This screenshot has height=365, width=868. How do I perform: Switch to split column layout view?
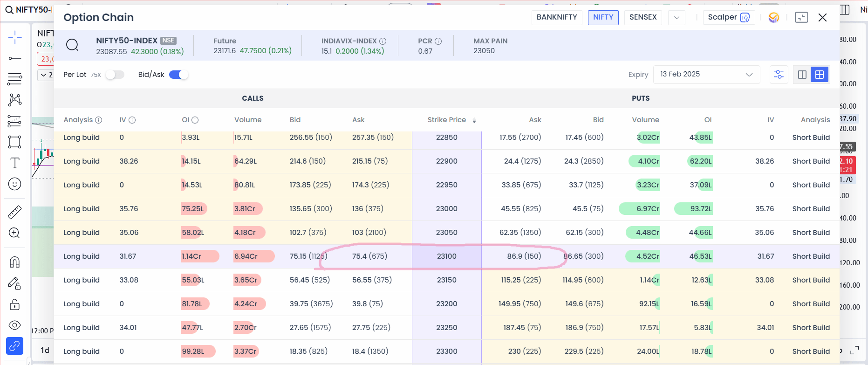pos(802,75)
